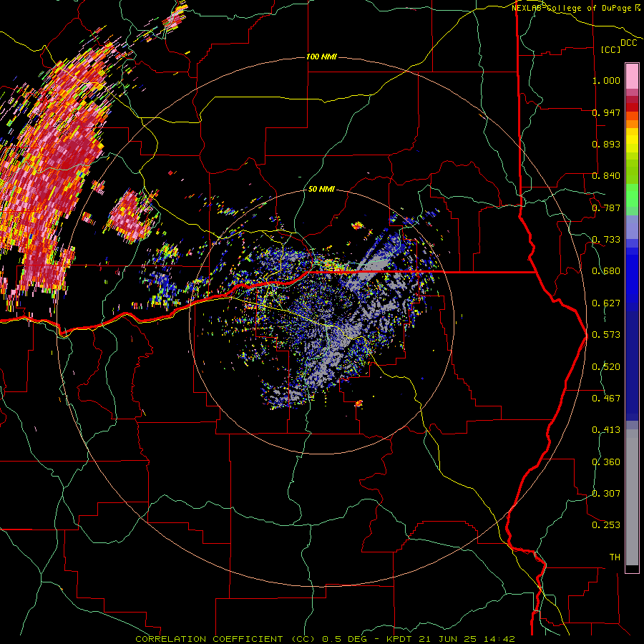Click the DCC label above the color scale
Viewport: 644px width, 644px height.
628,43
